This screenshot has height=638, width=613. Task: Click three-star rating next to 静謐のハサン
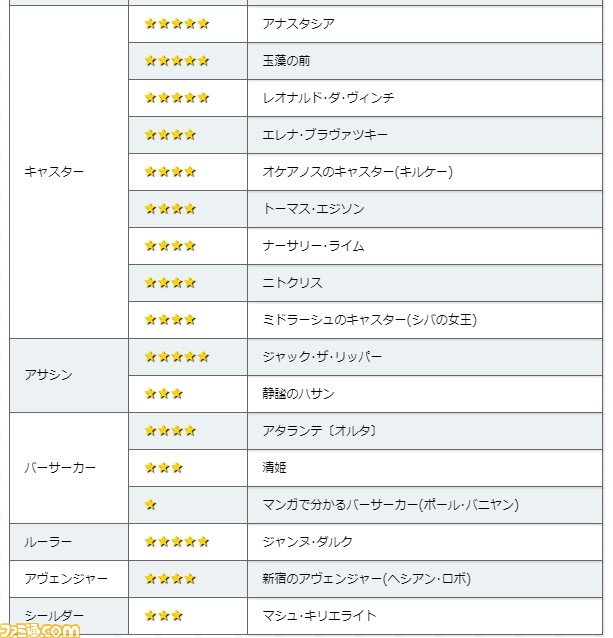[x=164, y=394]
